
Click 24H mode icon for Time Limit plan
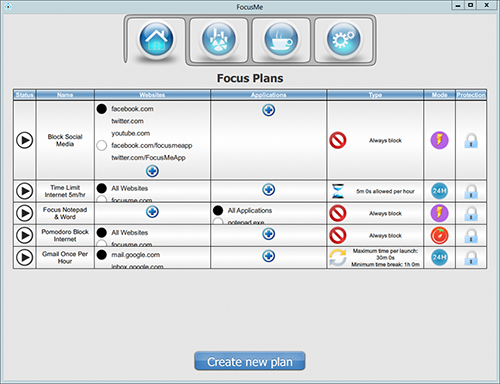tap(439, 191)
